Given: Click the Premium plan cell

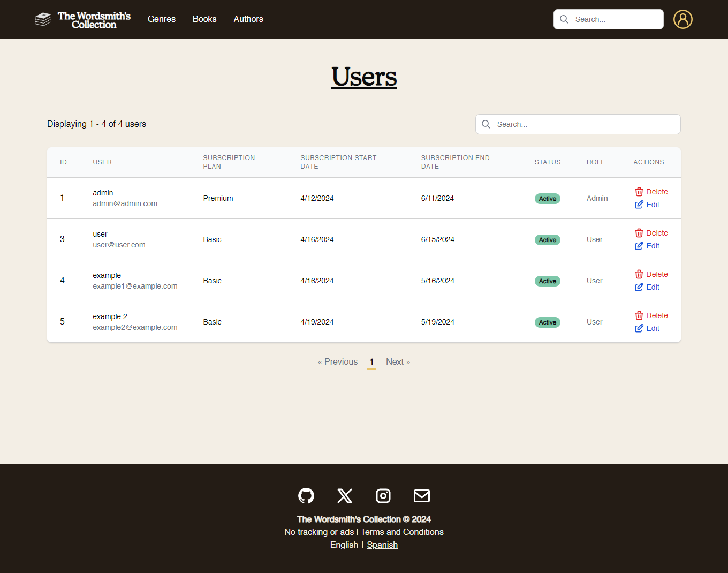Looking at the screenshot, I should click(218, 198).
